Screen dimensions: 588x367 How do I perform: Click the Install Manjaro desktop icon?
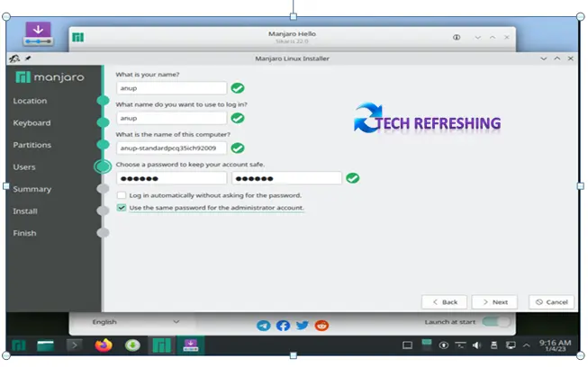37,33
